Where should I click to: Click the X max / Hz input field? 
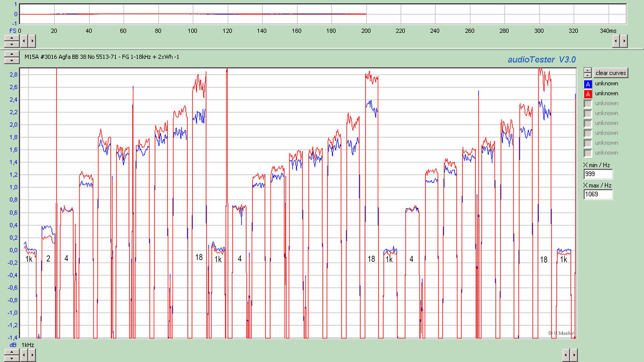tap(598, 194)
